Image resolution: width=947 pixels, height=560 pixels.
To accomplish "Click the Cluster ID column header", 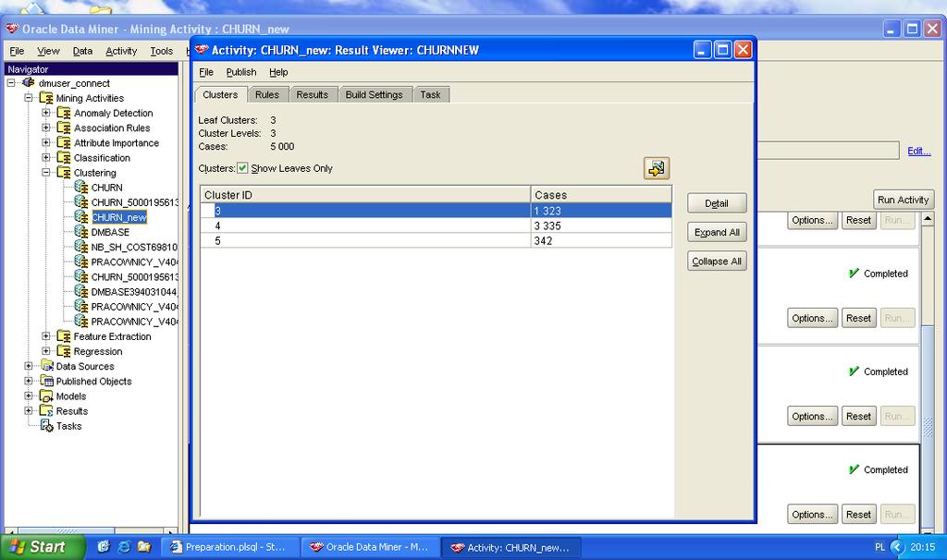I will [365, 195].
